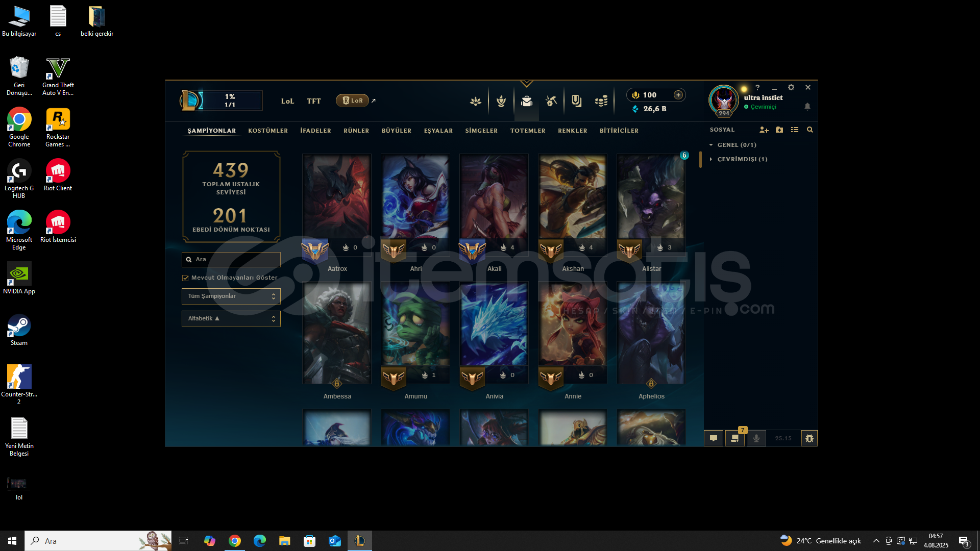980x551 pixels.
Task: Add a friend in Social panel
Action: pos(764,130)
